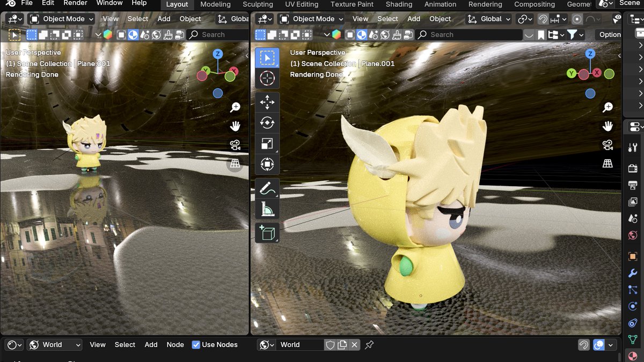Toggle the blue highlighted shading icon in right viewport
This screenshot has width=644, height=362.
[x=362, y=35]
